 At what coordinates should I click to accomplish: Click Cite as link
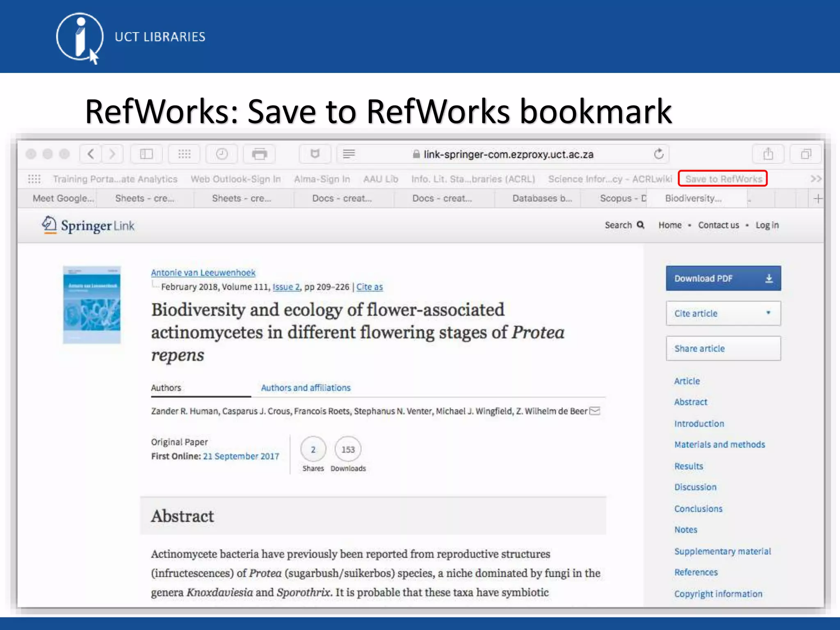[x=370, y=287]
